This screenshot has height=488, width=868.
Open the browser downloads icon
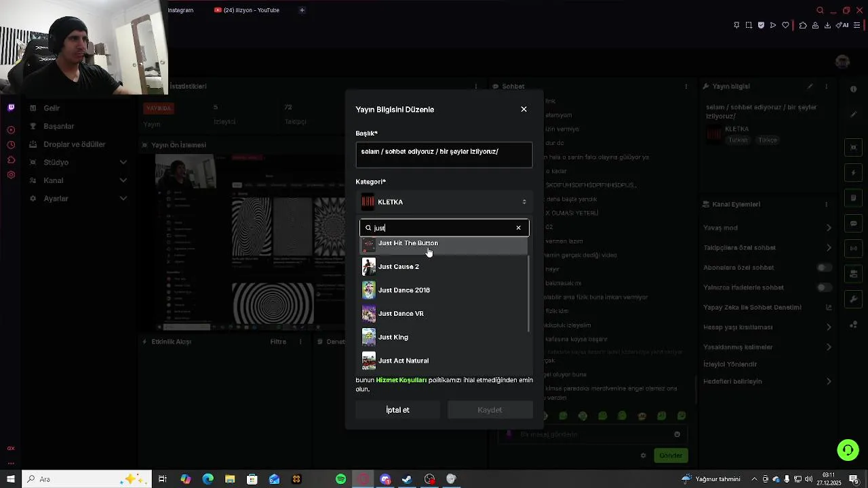(827, 26)
